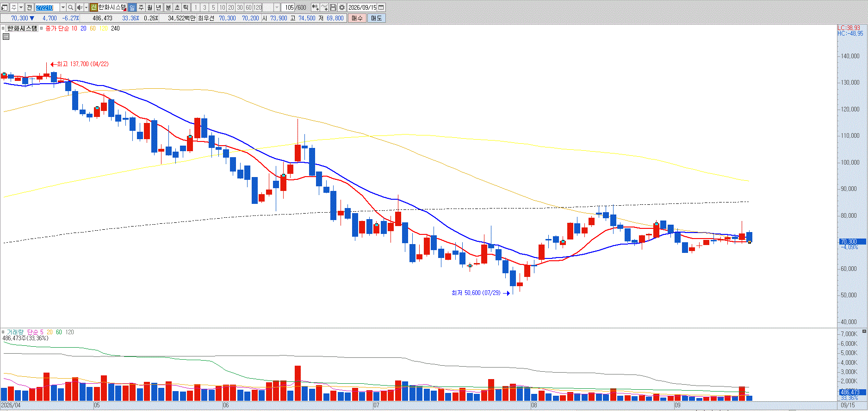The width and height of the screenshot is (868, 411).
Task: Select second 초 chart period
Action: click(x=177, y=7)
